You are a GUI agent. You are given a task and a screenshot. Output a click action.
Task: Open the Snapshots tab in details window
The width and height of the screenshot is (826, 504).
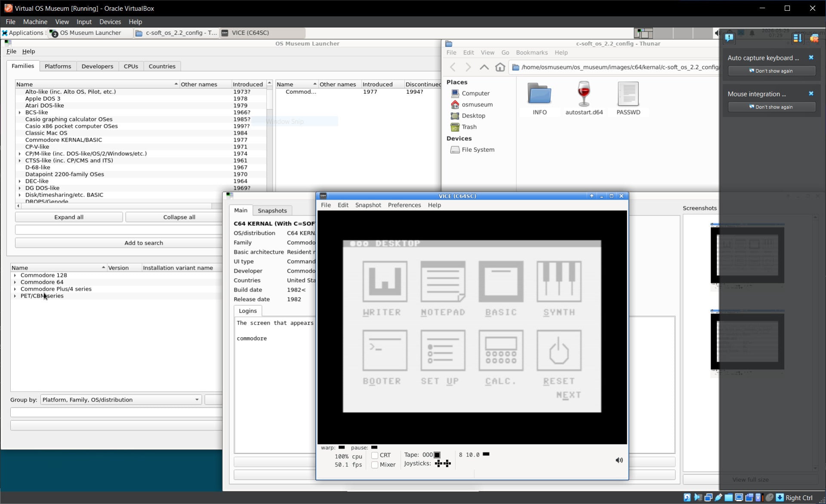tap(272, 211)
